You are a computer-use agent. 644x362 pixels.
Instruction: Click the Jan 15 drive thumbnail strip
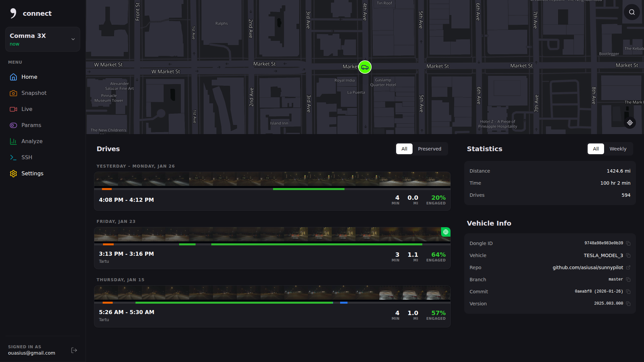point(272,293)
